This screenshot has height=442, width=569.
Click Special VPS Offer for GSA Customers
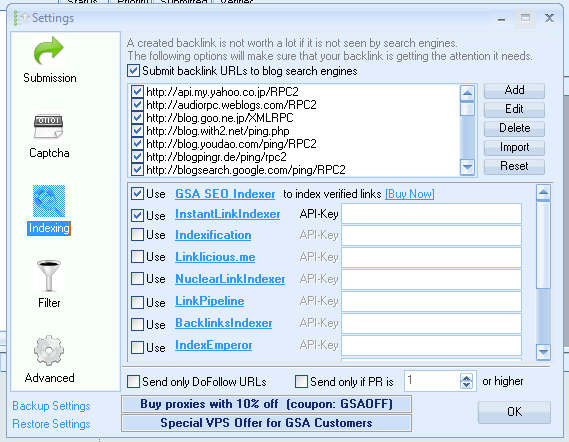266,423
